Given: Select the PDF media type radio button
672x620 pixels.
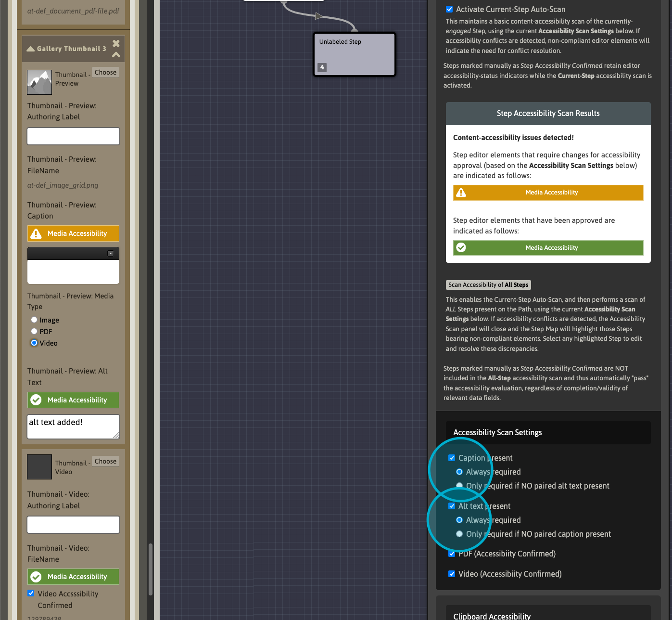Looking at the screenshot, I should [34, 331].
